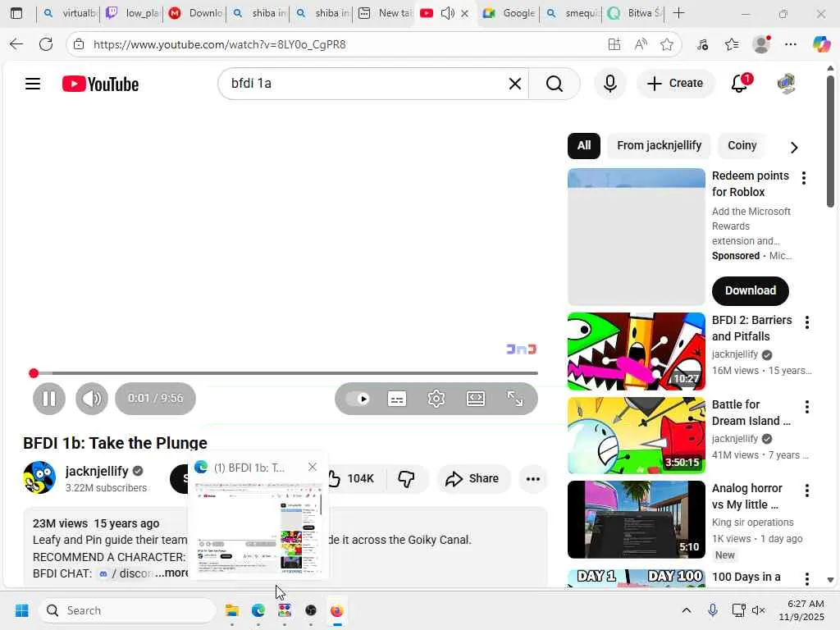Open a new browser tab with plus
This screenshot has height=630, width=840.
coord(678,13)
